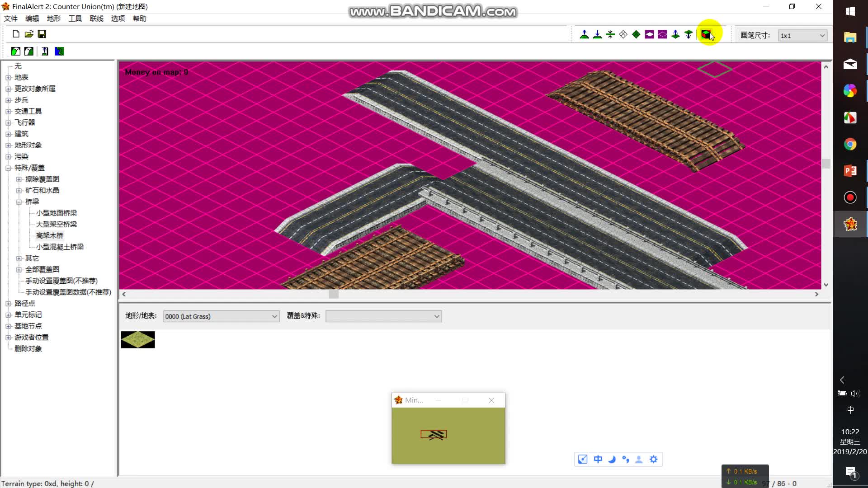Click the map view scroll right arrow

(x=816, y=294)
